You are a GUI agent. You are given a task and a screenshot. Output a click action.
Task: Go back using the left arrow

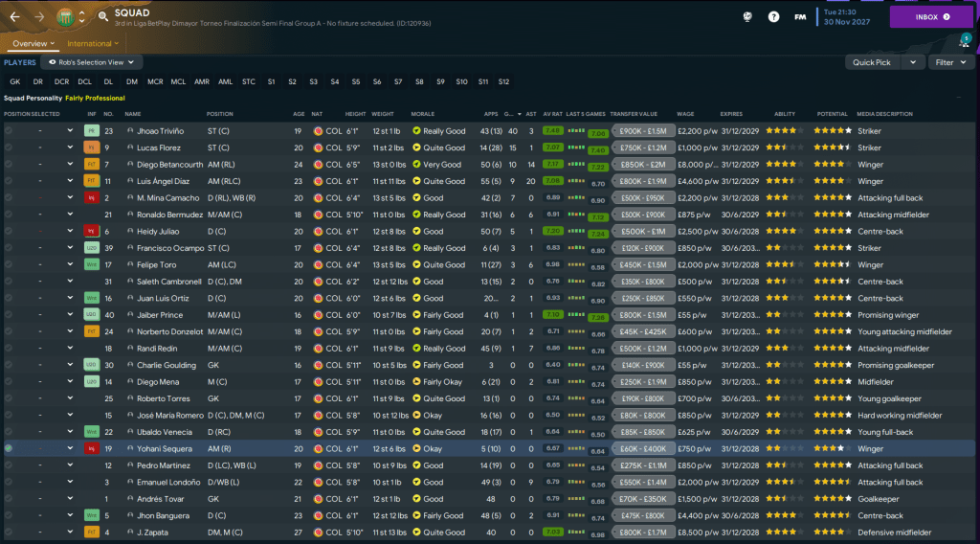pos(16,16)
